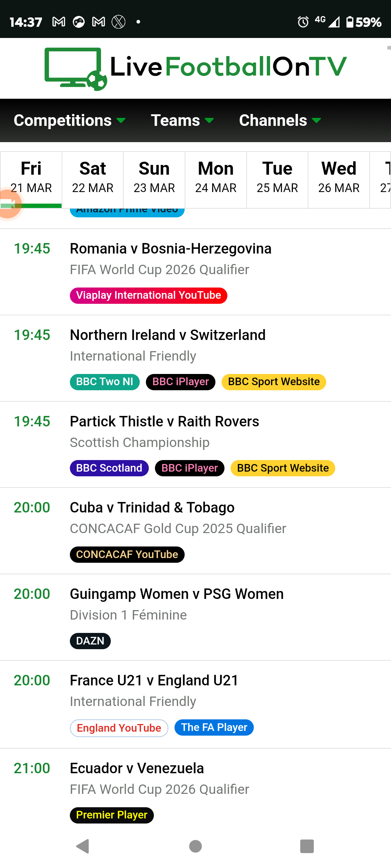This screenshot has width=391, height=868.
Task: Tap the Android back navigation button
Action: pyautogui.click(x=83, y=846)
